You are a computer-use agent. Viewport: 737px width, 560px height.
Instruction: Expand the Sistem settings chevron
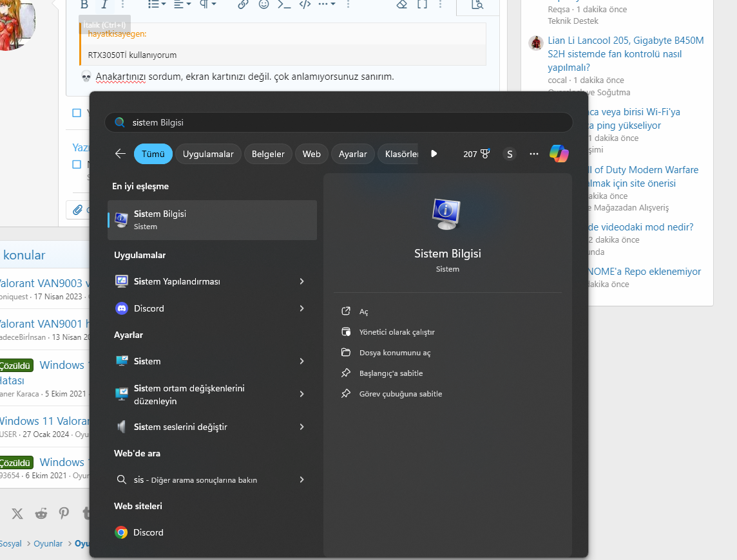pyautogui.click(x=301, y=361)
